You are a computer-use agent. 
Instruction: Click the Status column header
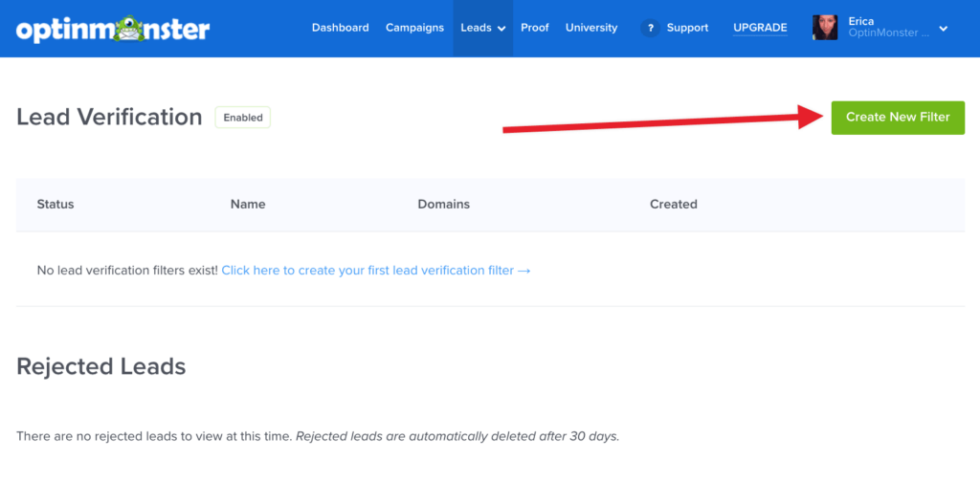[x=55, y=205]
